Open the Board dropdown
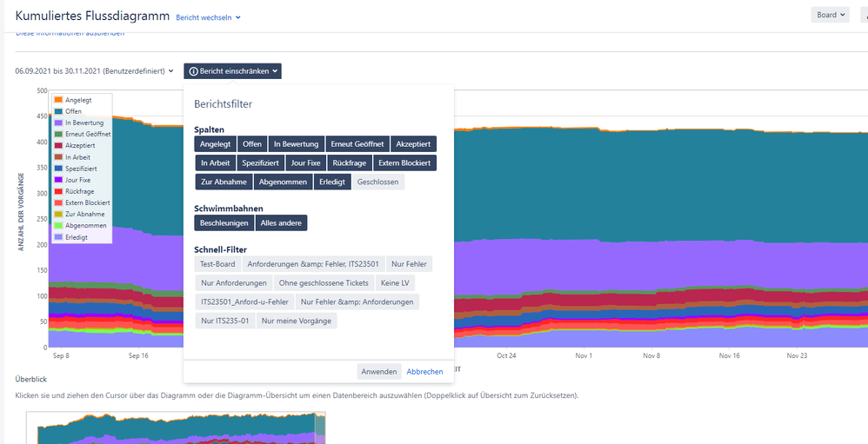868x444 pixels. [x=830, y=15]
